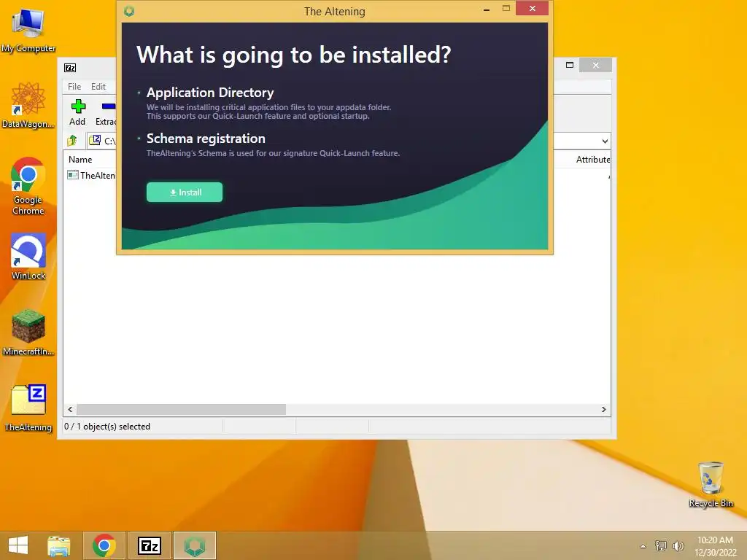Open the My Computer desktop icon
This screenshot has width=747, height=560.
[28, 29]
